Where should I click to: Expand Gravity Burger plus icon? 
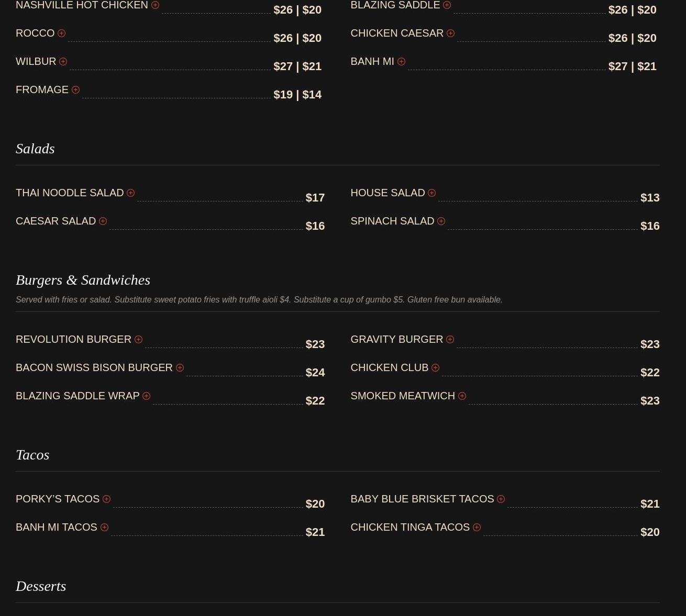pos(450,340)
